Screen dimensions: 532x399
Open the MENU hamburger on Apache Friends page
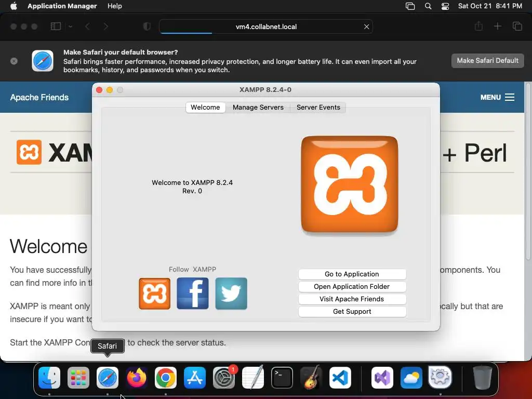(x=497, y=97)
